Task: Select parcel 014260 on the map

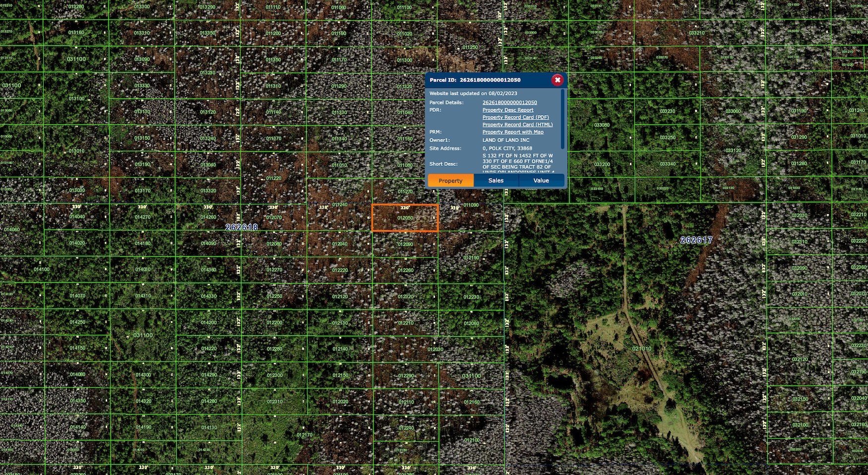Action: [208, 217]
